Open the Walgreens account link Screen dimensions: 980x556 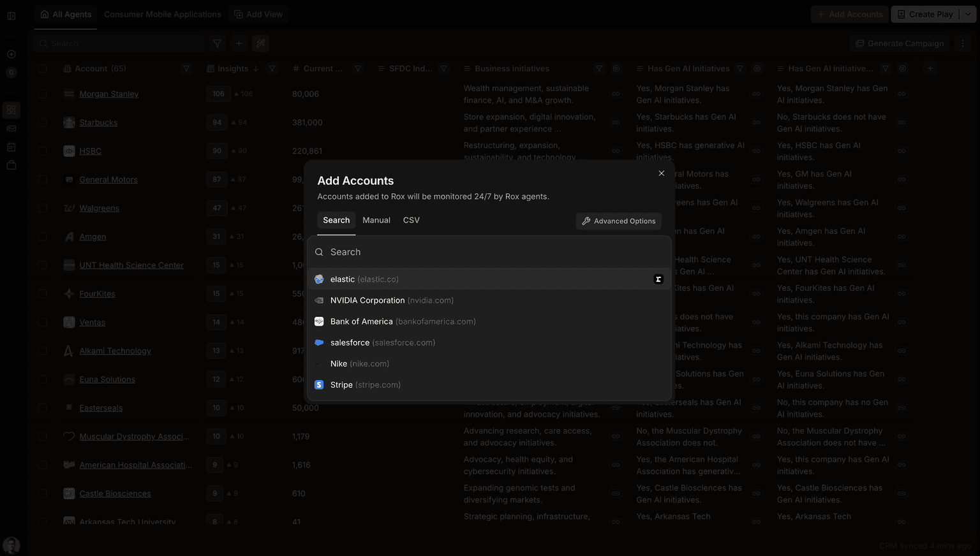(x=100, y=208)
